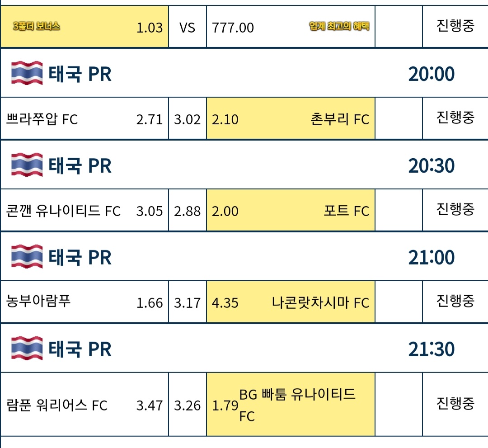Viewport: 488px width, 448px height.
Task: Choose the 2.88 draw odds
Action: point(188,210)
